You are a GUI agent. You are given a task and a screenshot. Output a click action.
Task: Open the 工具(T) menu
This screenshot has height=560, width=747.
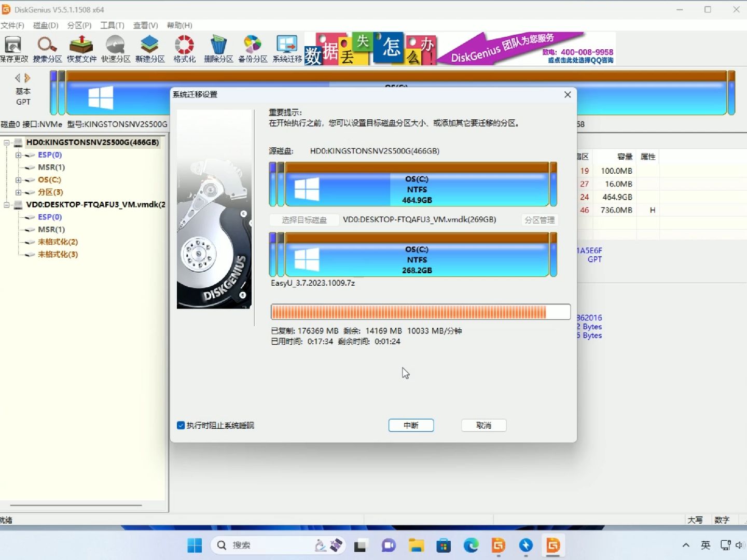[112, 25]
